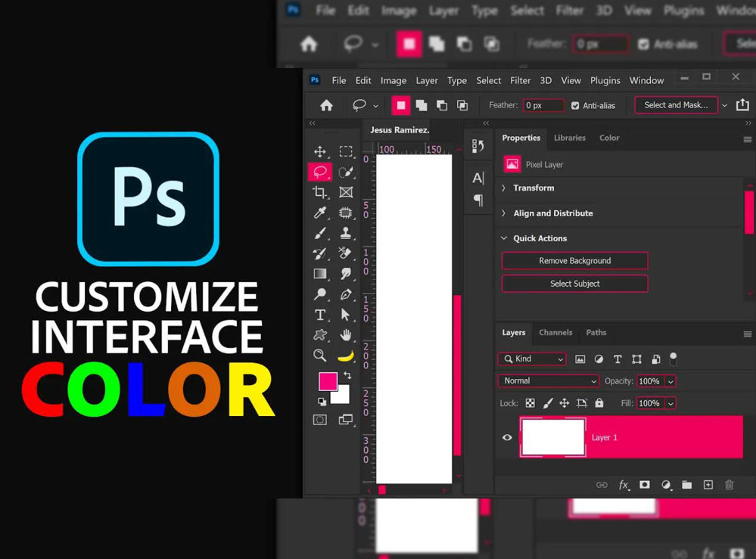Click the Feather input field

pyautogui.click(x=543, y=106)
